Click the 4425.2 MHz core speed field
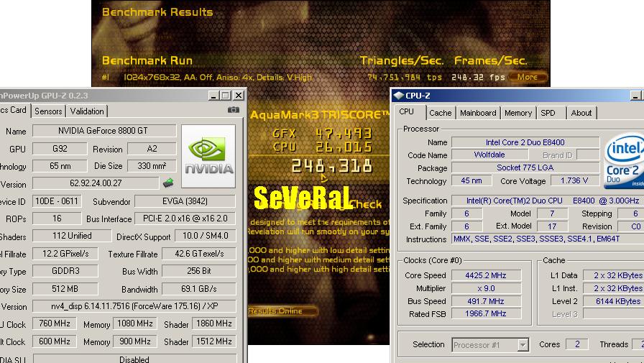Viewport: 644px width, 363px height. 487,275
